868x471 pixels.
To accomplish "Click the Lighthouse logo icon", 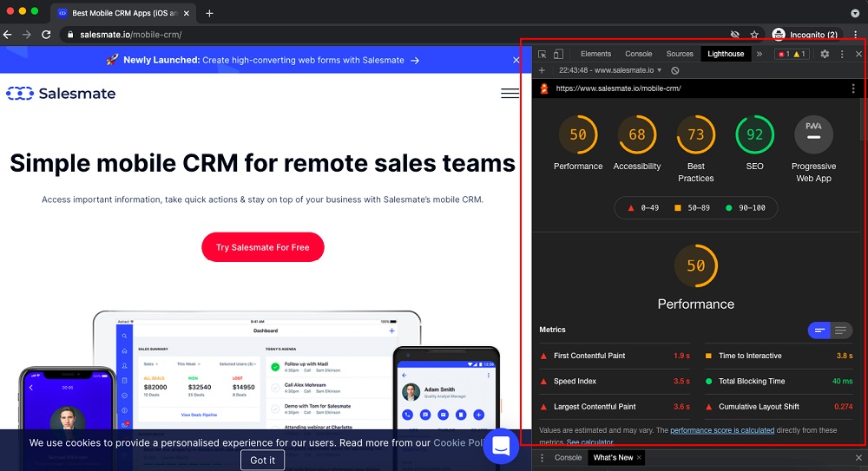I will (x=544, y=88).
